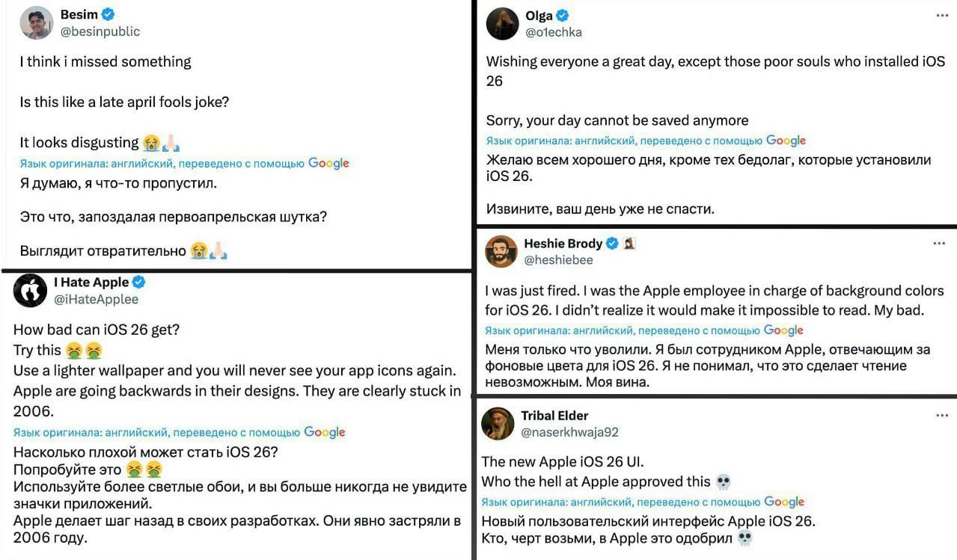Click the affiliation badge after Heshie Brody's checkmark
Viewport: 957px width, 560px height.
pos(629,244)
